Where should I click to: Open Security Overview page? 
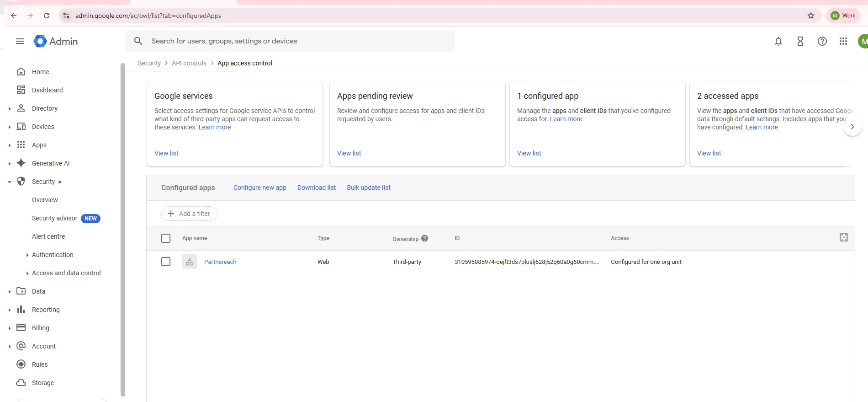coord(45,200)
